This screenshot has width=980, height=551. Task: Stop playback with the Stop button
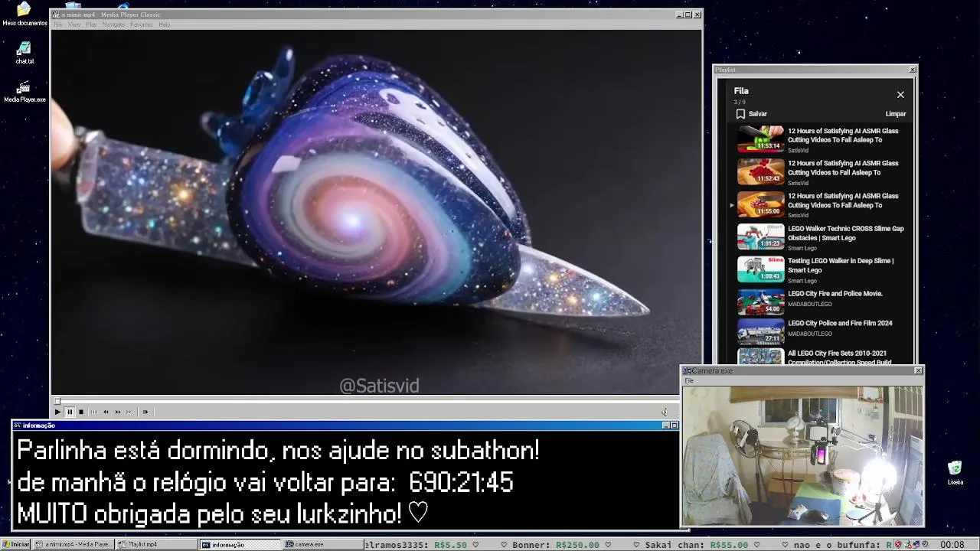point(81,412)
